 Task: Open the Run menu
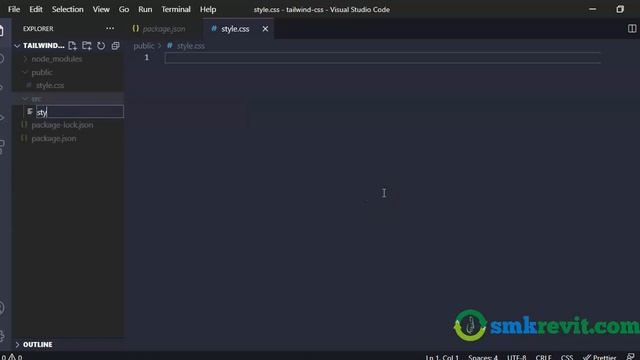[x=145, y=9]
